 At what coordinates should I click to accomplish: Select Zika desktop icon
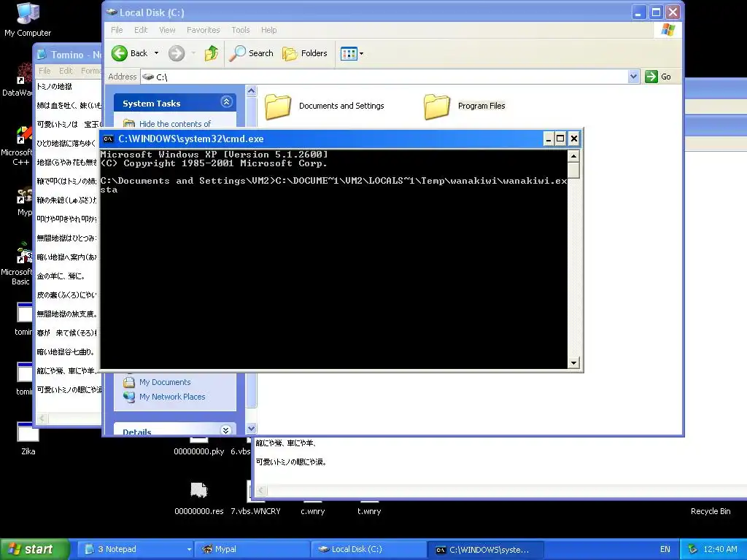[x=28, y=438]
